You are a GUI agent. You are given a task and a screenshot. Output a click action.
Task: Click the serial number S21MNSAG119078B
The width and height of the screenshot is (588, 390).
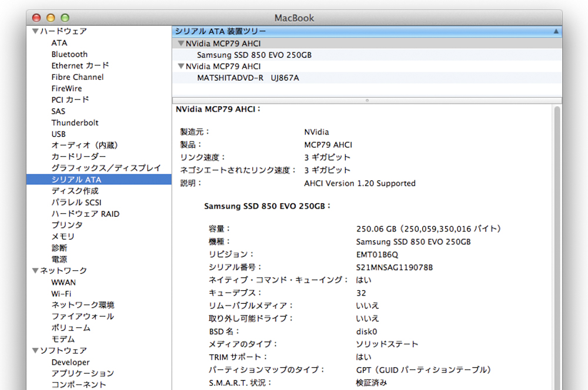click(394, 267)
